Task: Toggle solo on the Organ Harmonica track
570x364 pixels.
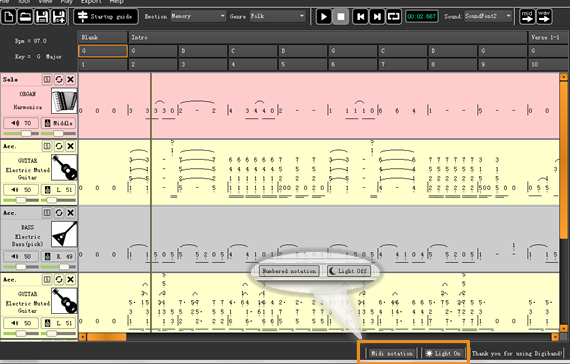Action: pyautogui.click(x=47, y=79)
